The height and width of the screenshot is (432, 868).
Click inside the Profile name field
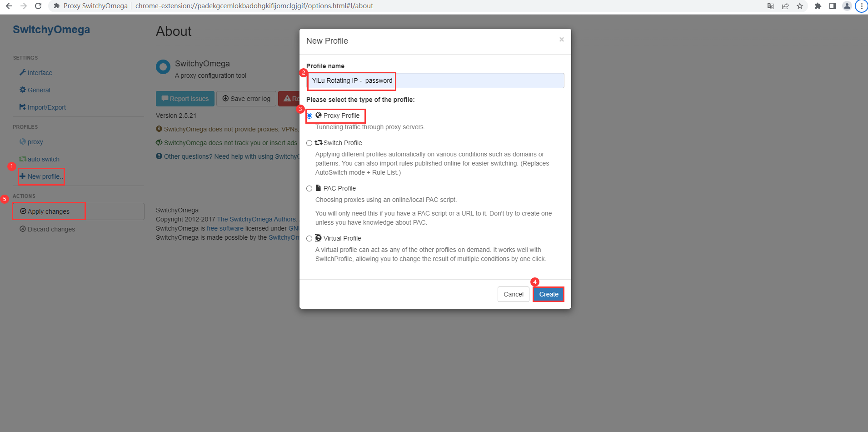pyautogui.click(x=435, y=80)
